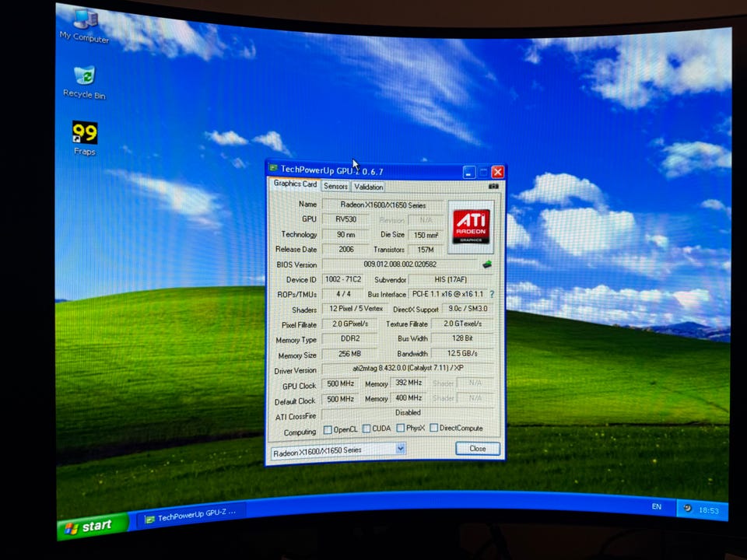Click the Driver Version label
Image resolution: width=747 pixels, height=560 pixels.
[295, 370]
